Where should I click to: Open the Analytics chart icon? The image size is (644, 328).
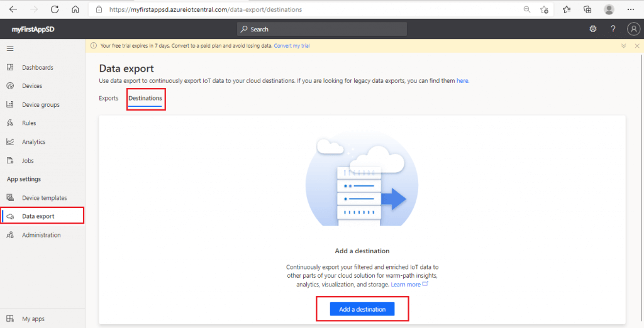click(10, 142)
